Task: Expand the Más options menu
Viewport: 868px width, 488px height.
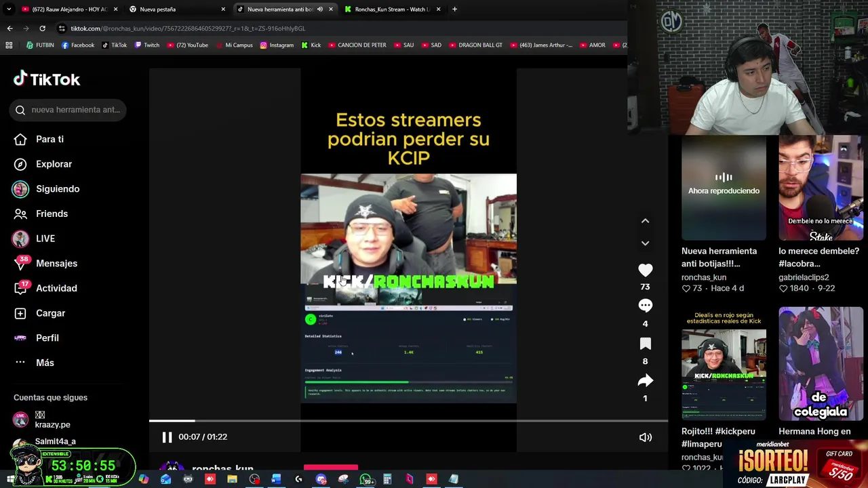Action: click(34, 363)
